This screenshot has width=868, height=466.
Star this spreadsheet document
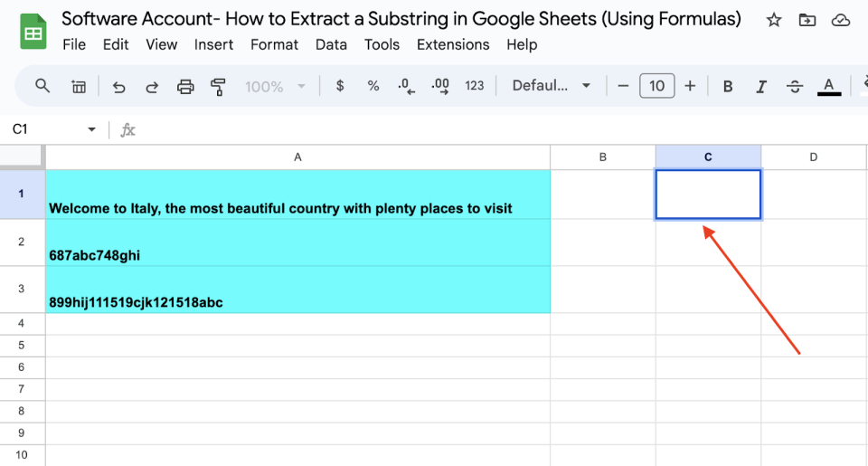click(773, 21)
